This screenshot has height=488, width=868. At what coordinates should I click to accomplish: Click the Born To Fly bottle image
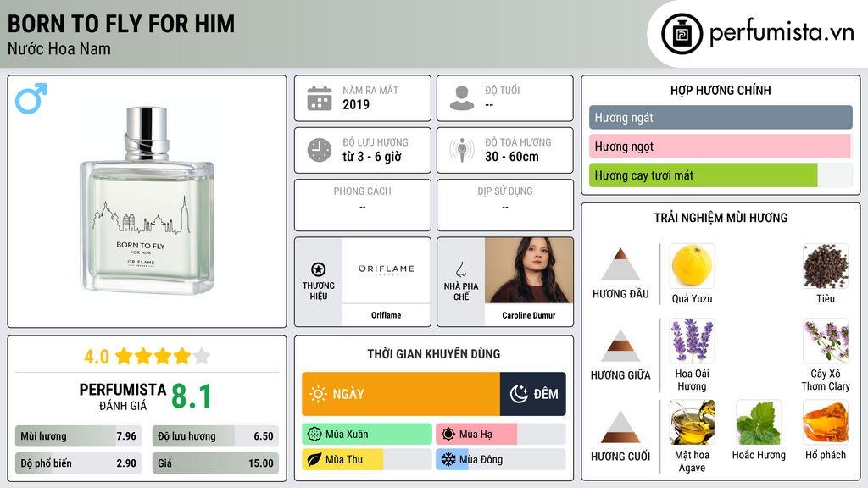tap(147, 200)
